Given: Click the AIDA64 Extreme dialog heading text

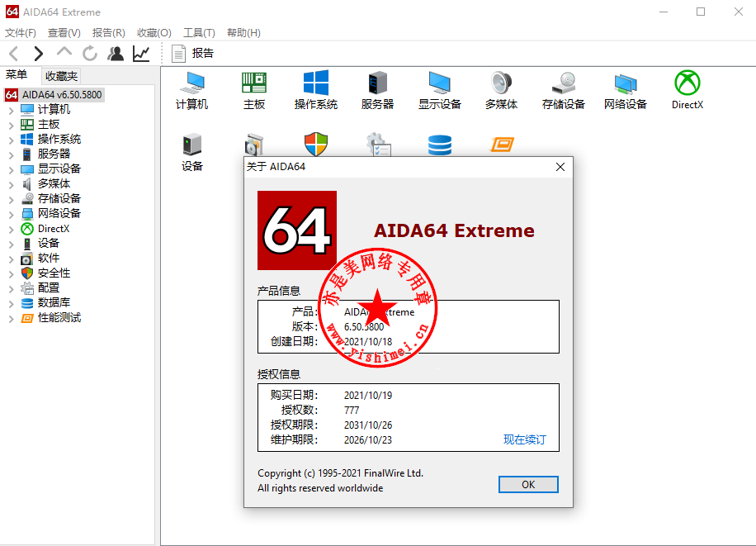Looking at the screenshot, I should (x=454, y=230).
